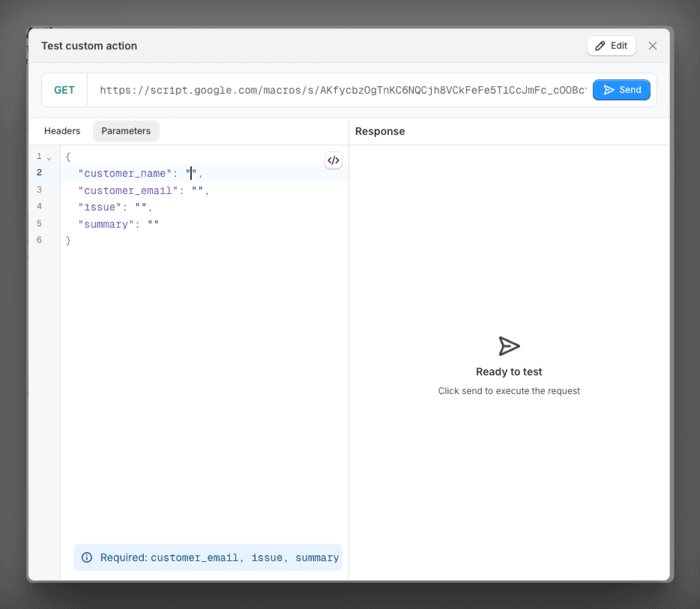700x609 pixels.
Task: Click the info icon beside Required fields
Action: pyautogui.click(x=87, y=557)
